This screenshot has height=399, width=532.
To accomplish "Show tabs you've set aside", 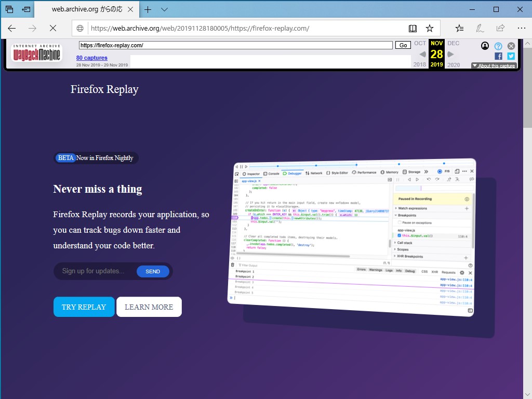I will [x=9, y=10].
